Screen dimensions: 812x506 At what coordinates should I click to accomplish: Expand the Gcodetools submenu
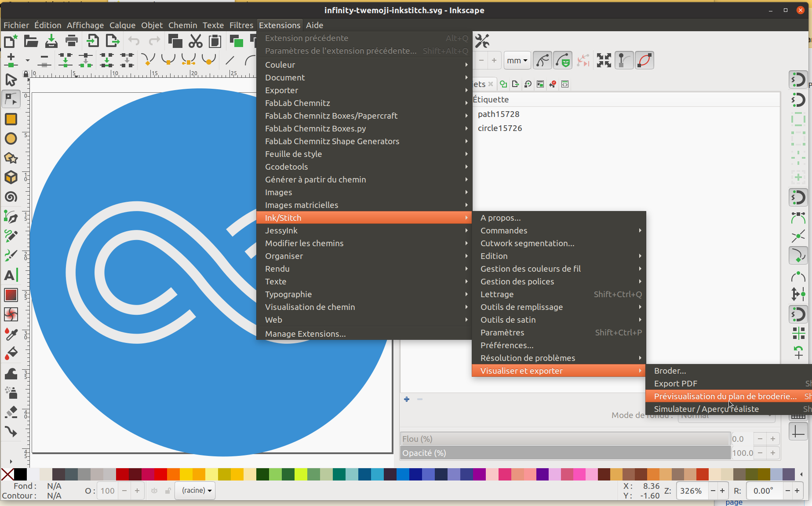coord(364,167)
